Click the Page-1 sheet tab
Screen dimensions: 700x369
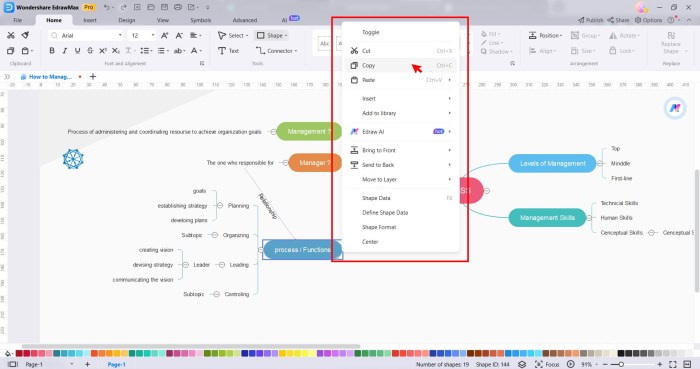[x=117, y=364]
